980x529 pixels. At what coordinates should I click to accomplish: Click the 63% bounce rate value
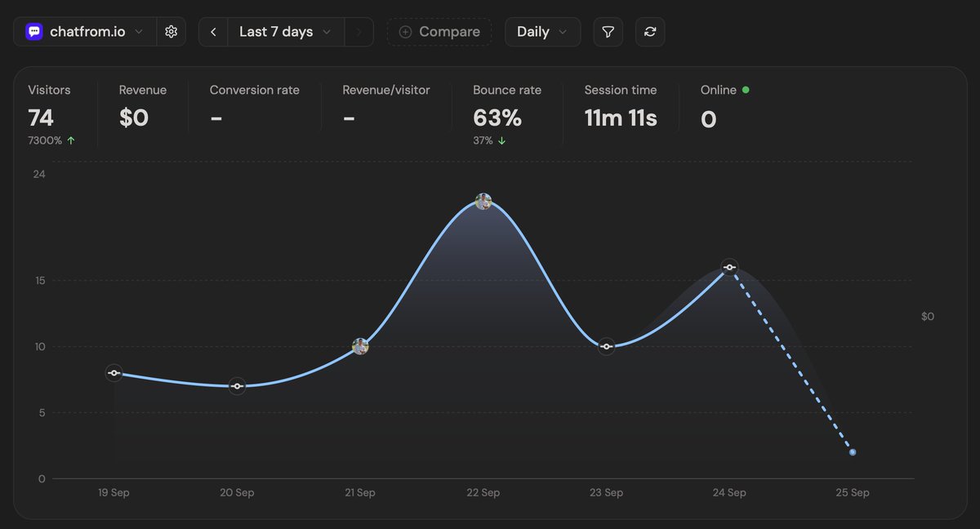[x=497, y=118]
